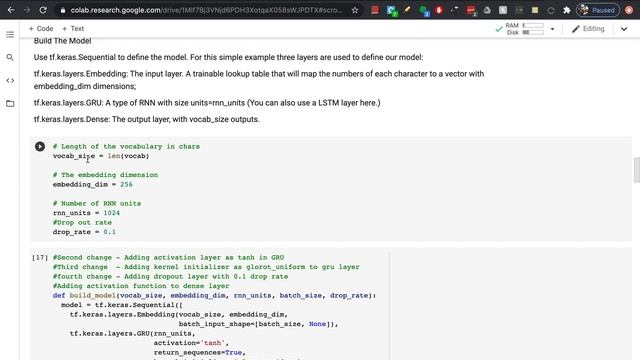This screenshot has height=360, width=640.
Task: Open the Google Drive extension icon
Action: (x=487, y=10)
